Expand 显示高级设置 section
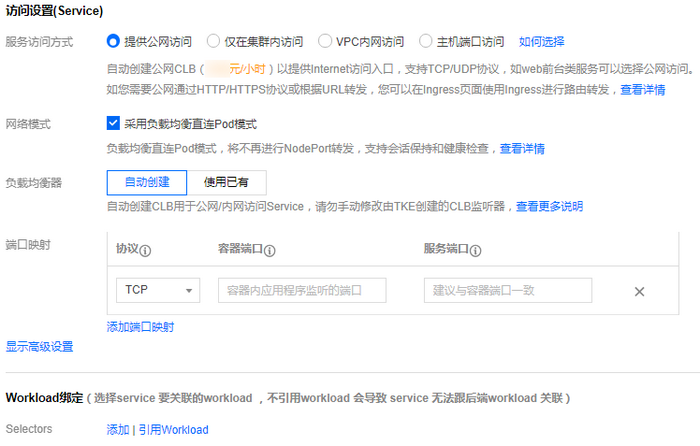700x446 pixels. point(40,347)
